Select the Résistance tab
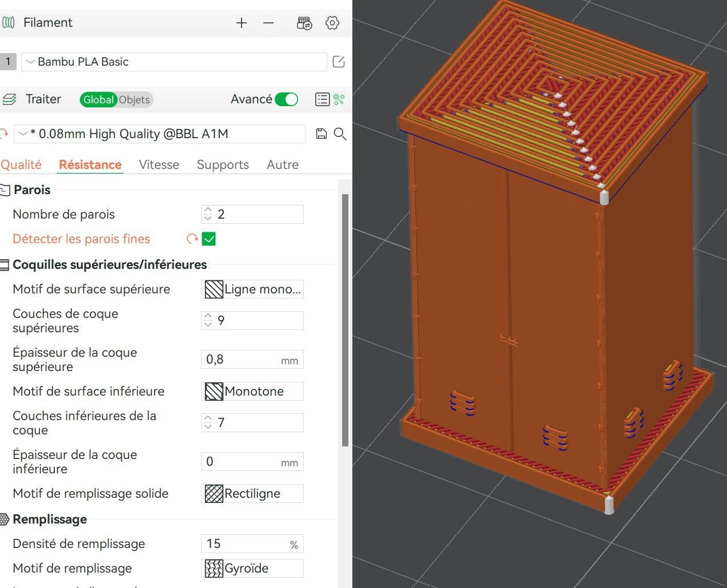The height and width of the screenshot is (588, 727). pyautogui.click(x=90, y=164)
